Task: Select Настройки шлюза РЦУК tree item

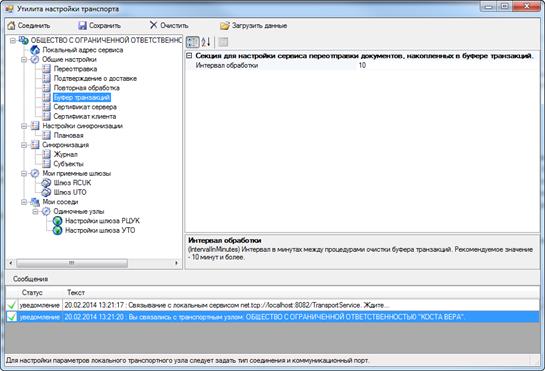Action: click(x=103, y=221)
